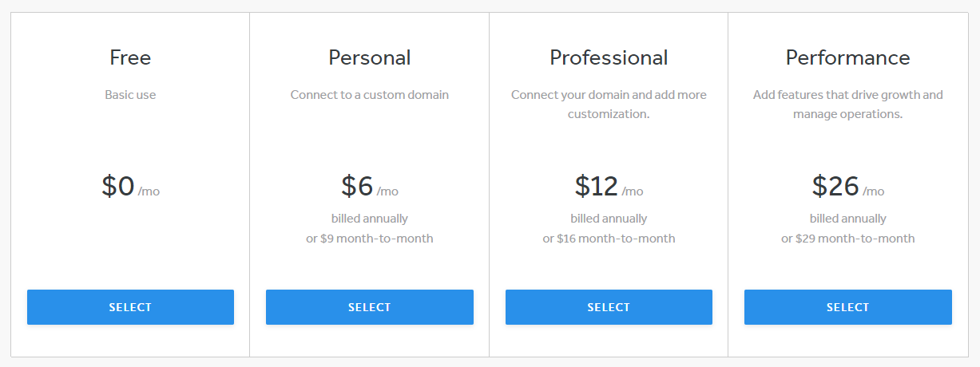Click 'or $29 month-to-month' text
This screenshot has height=367, width=980.
coord(848,238)
